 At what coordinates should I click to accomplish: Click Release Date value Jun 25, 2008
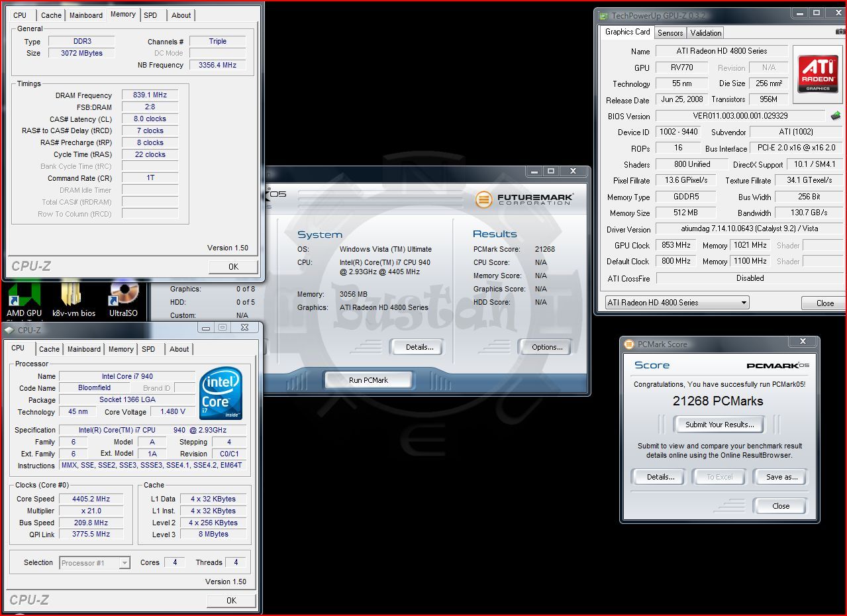click(x=681, y=99)
